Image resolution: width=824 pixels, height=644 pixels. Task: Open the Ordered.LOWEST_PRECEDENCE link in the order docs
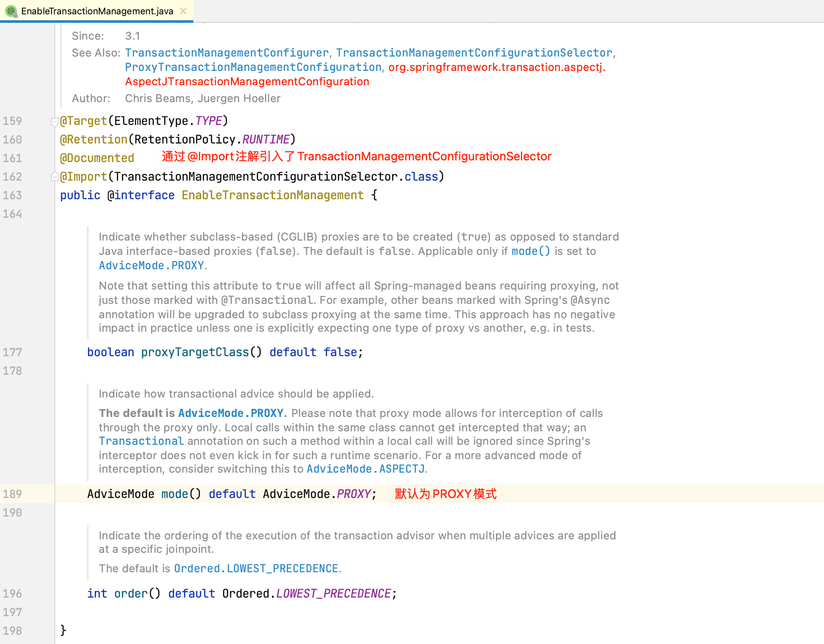point(256,568)
